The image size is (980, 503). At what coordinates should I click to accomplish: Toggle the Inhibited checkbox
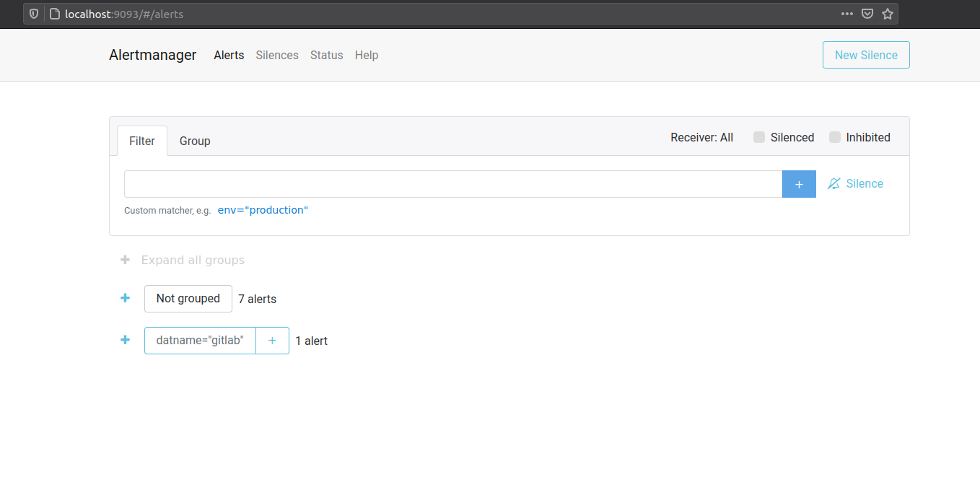click(835, 137)
